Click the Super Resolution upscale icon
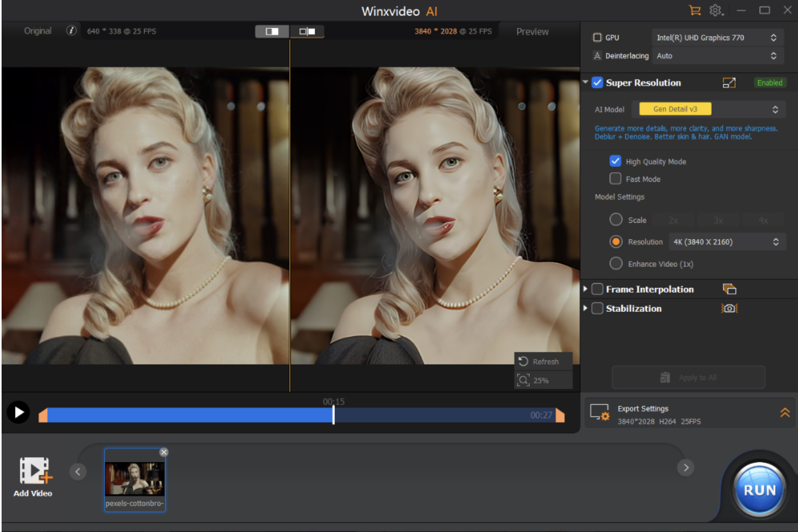 (x=729, y=83)
